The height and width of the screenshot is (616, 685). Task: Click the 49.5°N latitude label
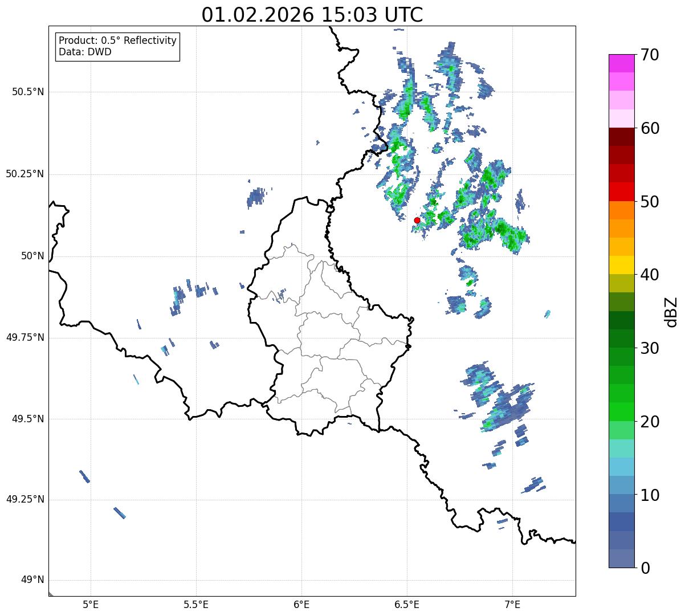click(28, 419)
